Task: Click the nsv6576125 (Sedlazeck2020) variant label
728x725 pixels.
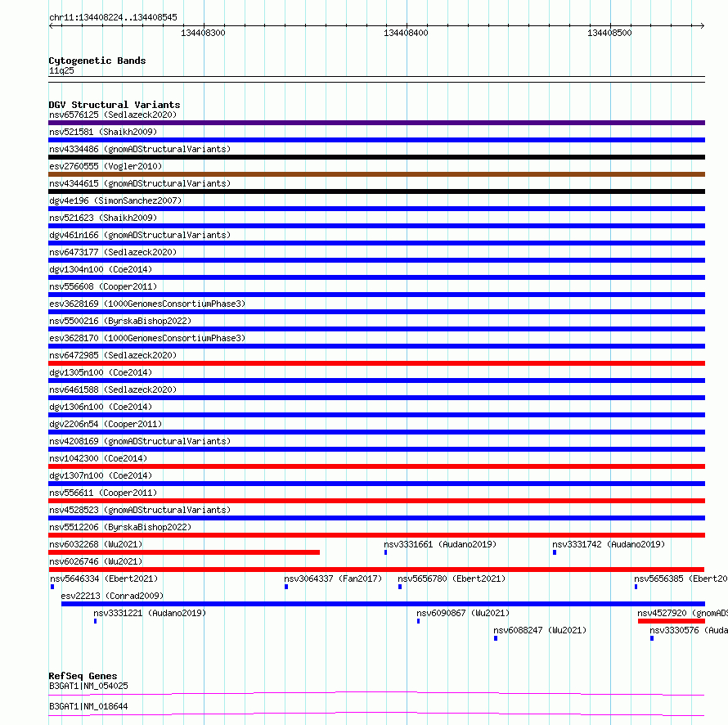Action: tap(113, 115)
